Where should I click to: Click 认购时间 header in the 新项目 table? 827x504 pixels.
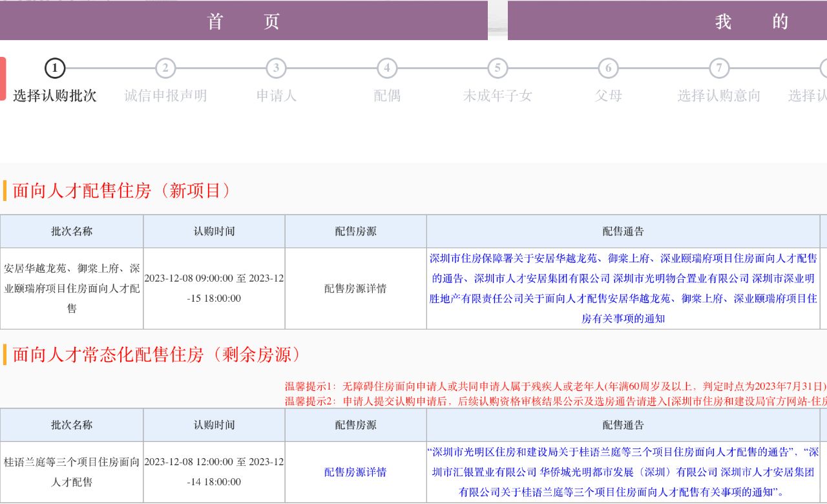214,231
